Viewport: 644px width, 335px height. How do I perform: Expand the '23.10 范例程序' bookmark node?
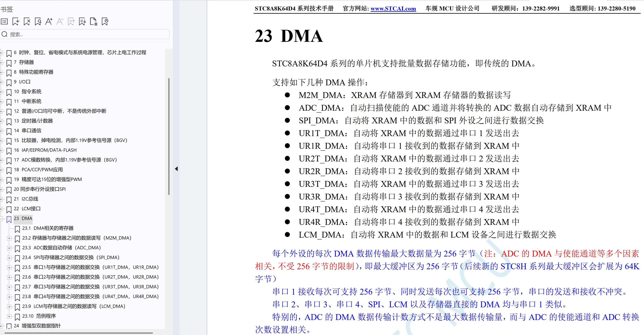tap(9, 316)
